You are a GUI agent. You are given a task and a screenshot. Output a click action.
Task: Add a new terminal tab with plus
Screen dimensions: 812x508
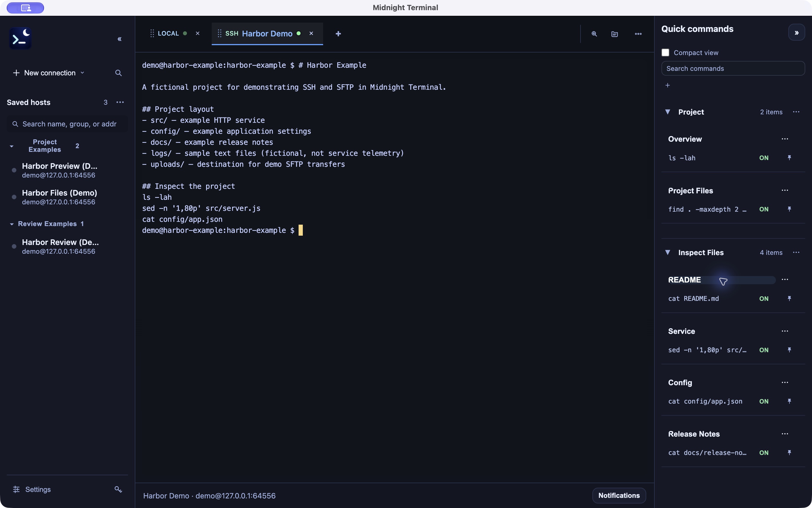pyautogui.click(x=338, y=34)
